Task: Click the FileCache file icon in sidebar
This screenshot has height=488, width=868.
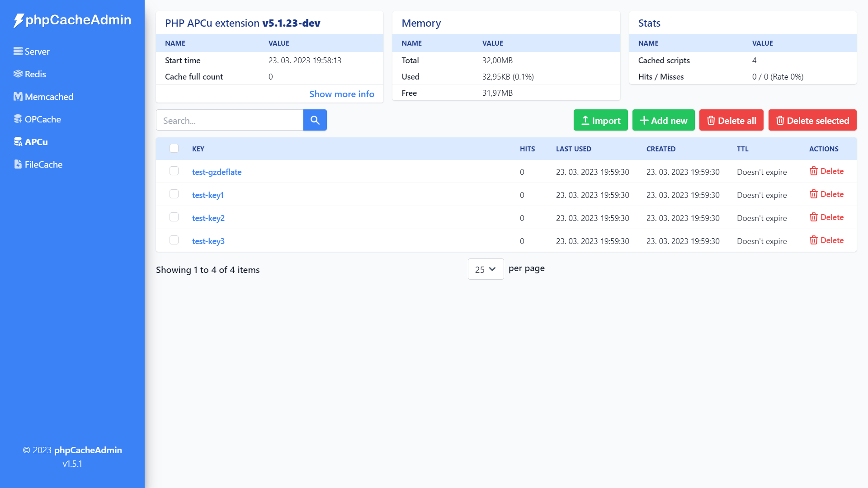Action: click(18, 164)
